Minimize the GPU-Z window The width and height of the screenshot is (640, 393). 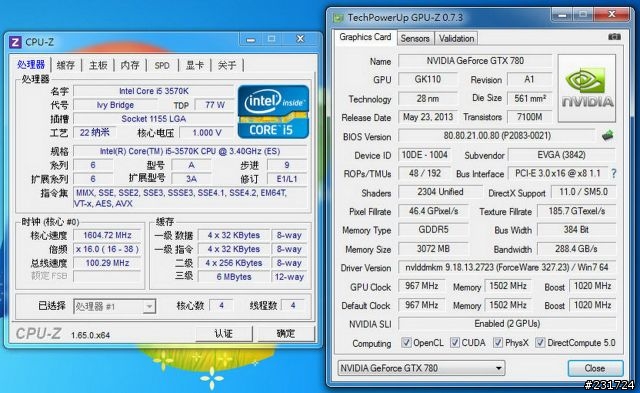pos(562,15)
